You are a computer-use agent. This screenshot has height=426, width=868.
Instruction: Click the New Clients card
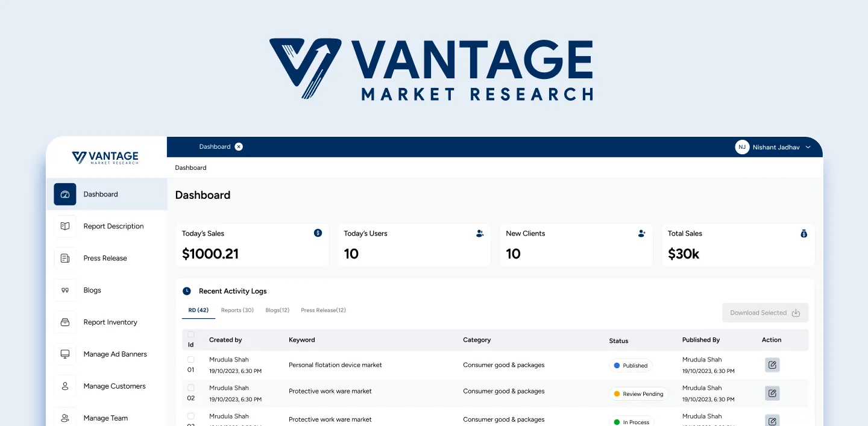[576, 245]
